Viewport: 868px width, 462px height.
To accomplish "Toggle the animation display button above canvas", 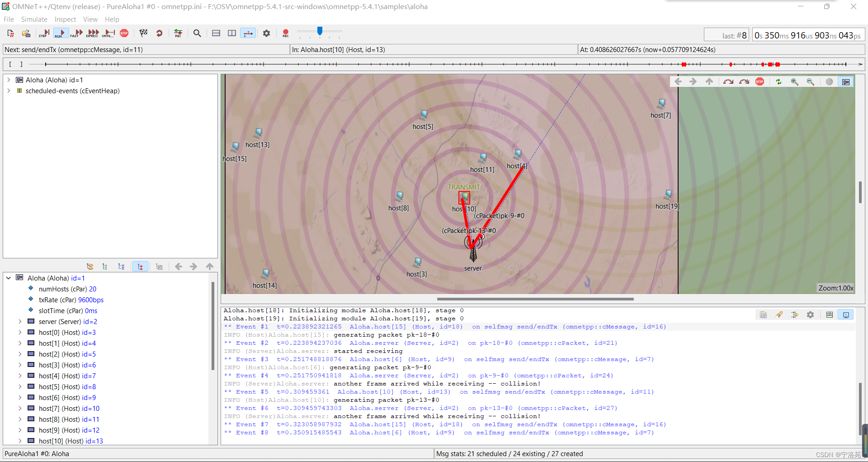I will click(845, 81).
